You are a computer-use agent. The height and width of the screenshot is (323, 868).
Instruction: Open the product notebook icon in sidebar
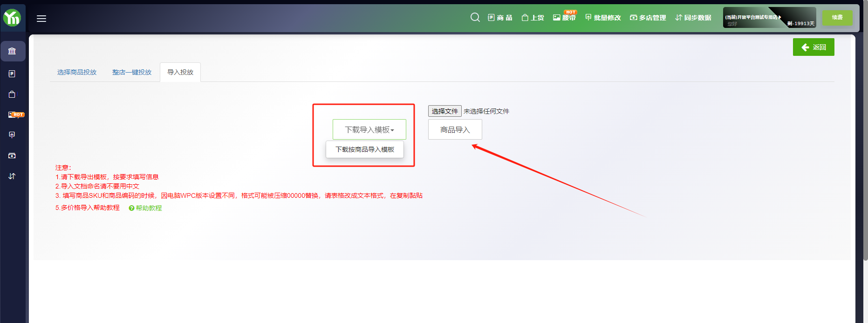(12, 74)
